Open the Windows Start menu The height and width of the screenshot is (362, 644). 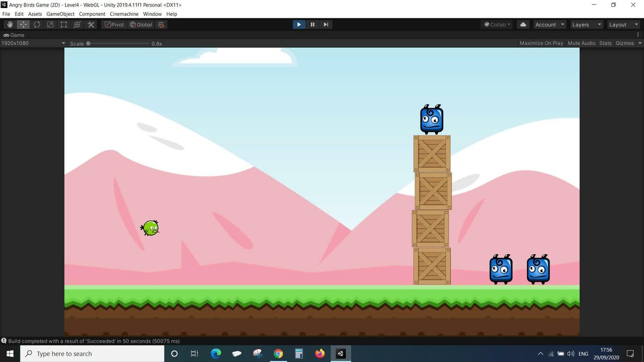10,354
